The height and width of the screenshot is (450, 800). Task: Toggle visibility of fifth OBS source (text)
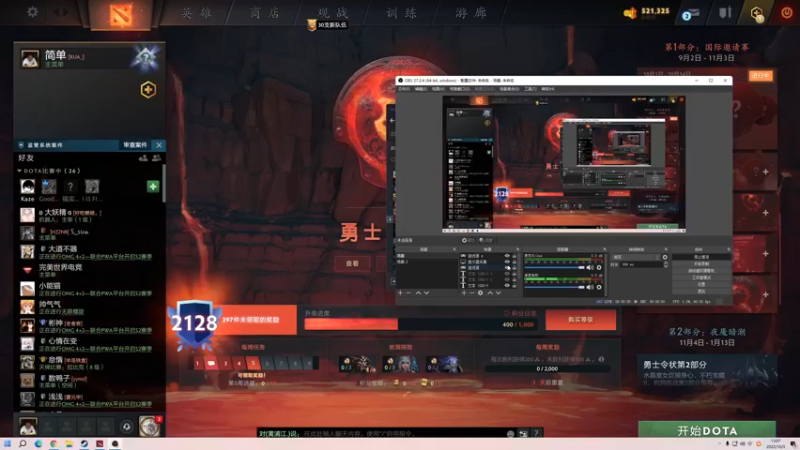click(507, 280)
